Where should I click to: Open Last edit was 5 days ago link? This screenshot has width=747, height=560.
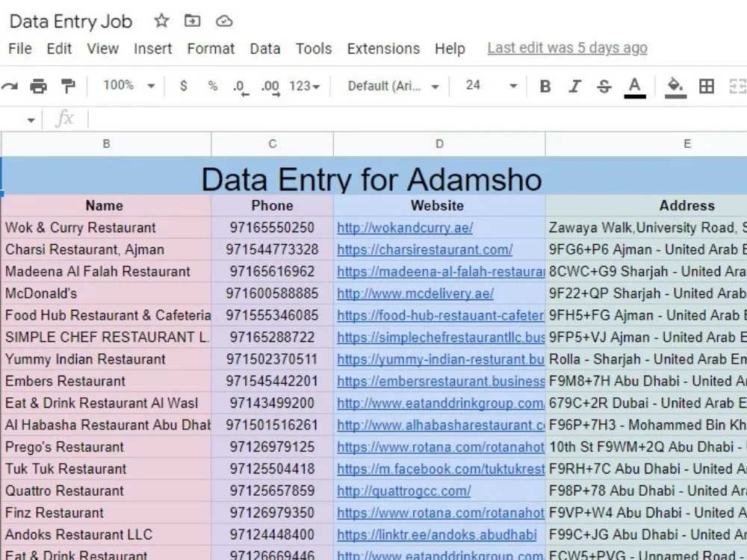(567, 48)
